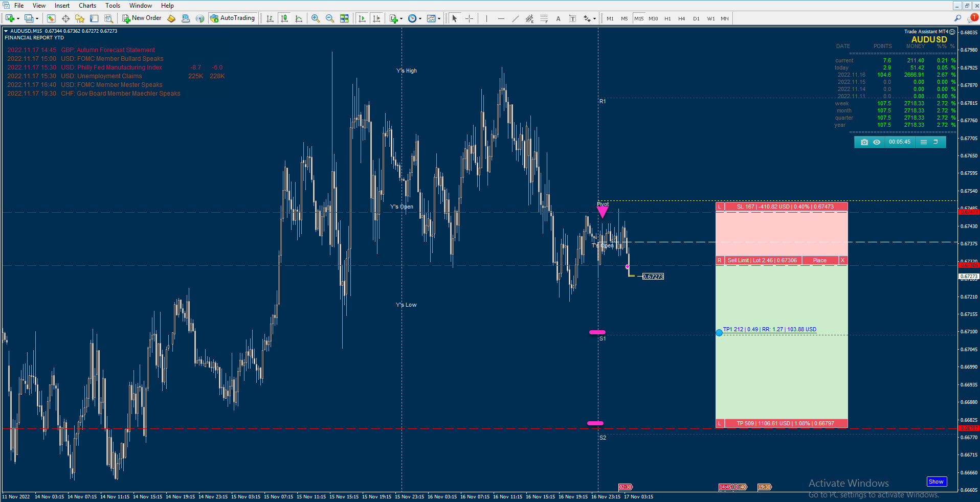
Task: Open the notifications chat bubble
Action: point(972,18)
